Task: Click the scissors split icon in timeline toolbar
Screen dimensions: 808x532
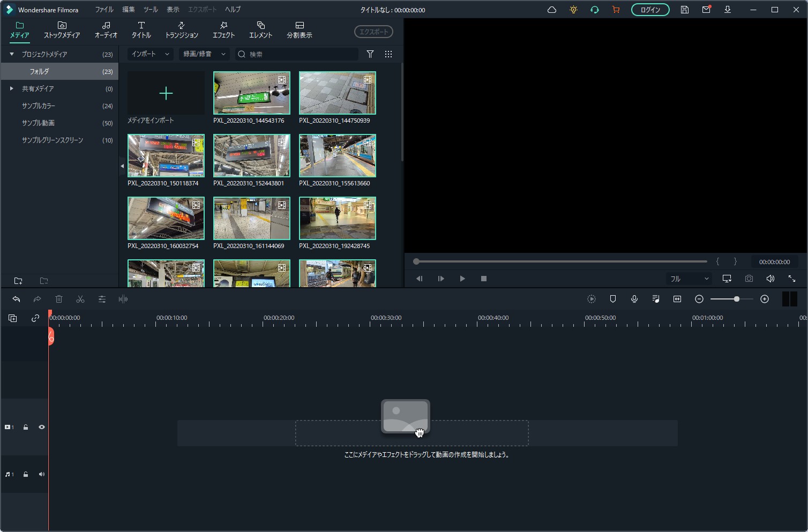Action: [x=80, y=299]
